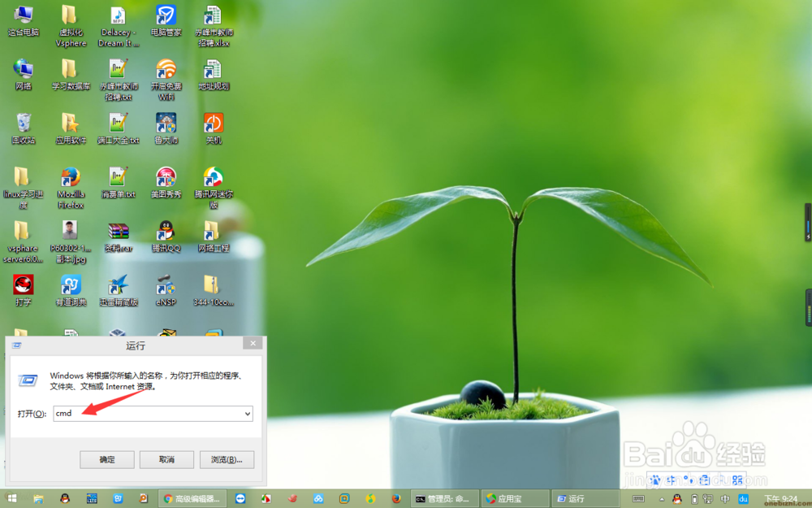Image resolution: width=812 pixels, height=508 pixels.
Task: Launch Mozilla Firefox desktop shortcut
Action: [x=71, y=189]
